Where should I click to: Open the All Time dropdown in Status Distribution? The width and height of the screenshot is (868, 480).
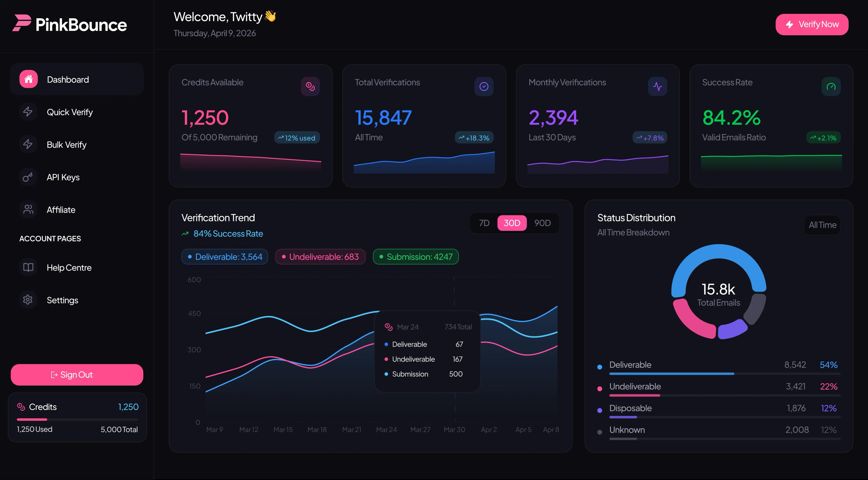pyautogui.click(x=822, y=225)
